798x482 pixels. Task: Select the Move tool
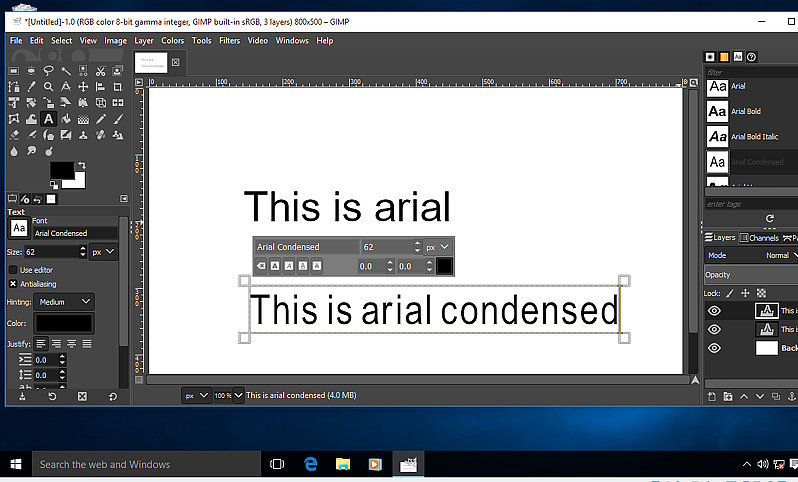coord(83,87)
